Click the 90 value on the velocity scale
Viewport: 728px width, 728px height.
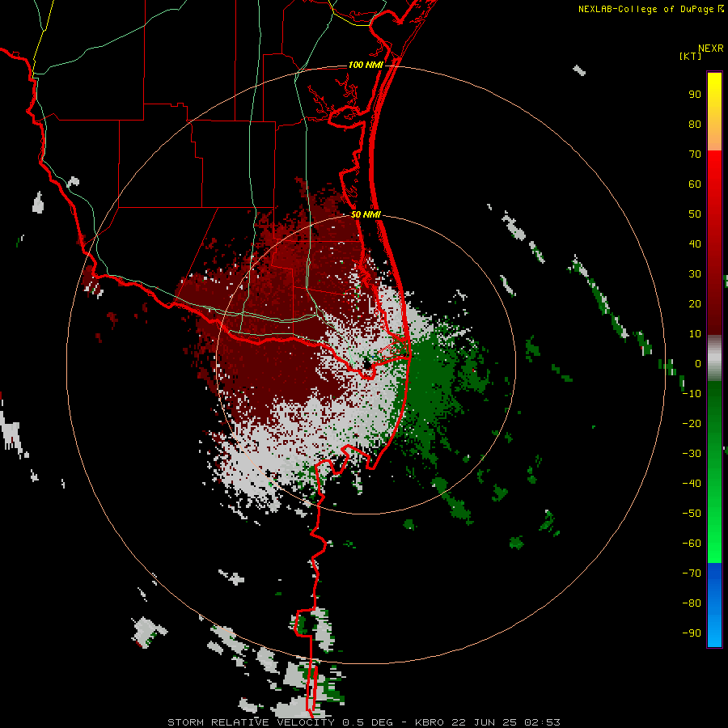(x=695, y=95)
